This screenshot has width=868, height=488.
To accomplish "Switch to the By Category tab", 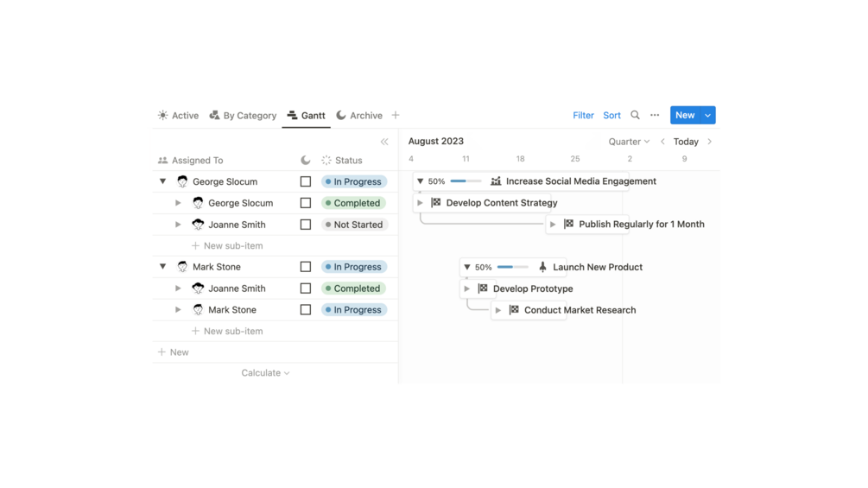I will coord(243,115).
